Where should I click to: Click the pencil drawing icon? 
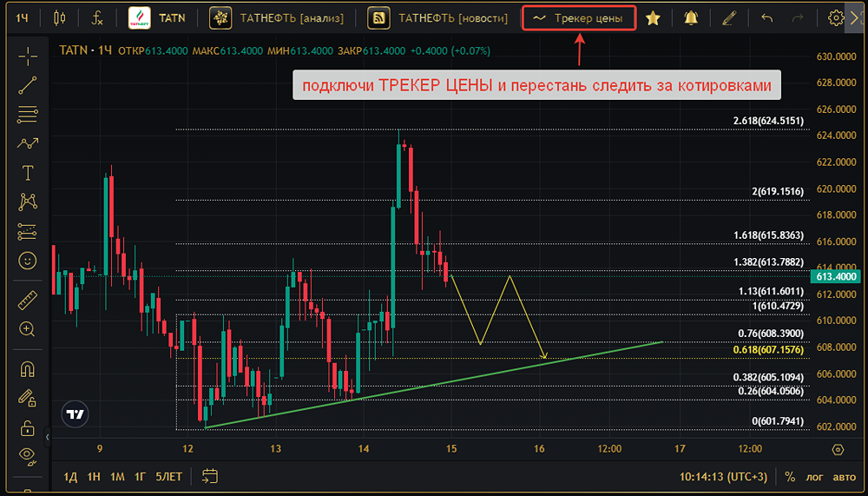coord(729,18)
